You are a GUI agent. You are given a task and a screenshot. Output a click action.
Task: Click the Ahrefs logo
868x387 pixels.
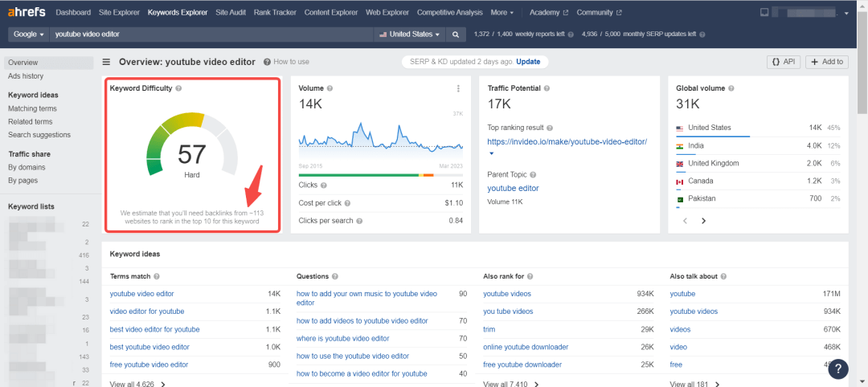pyautogui.click(x=27, y=12)
